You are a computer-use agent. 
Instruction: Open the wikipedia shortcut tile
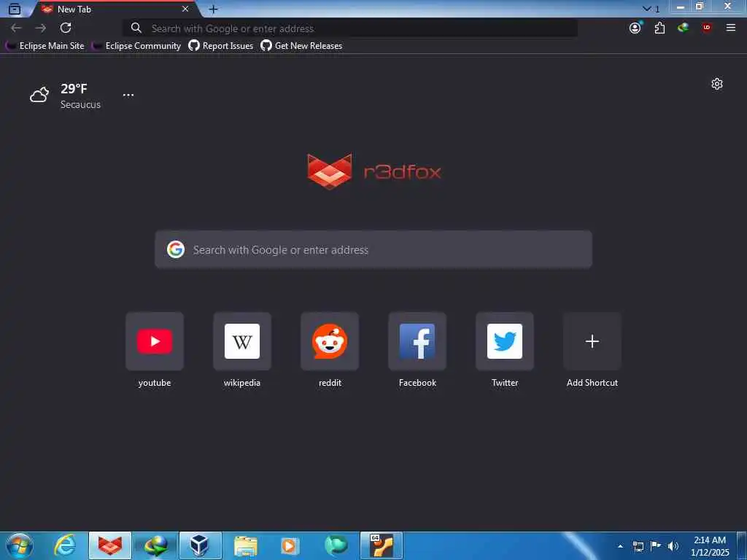tap(242, 341)
